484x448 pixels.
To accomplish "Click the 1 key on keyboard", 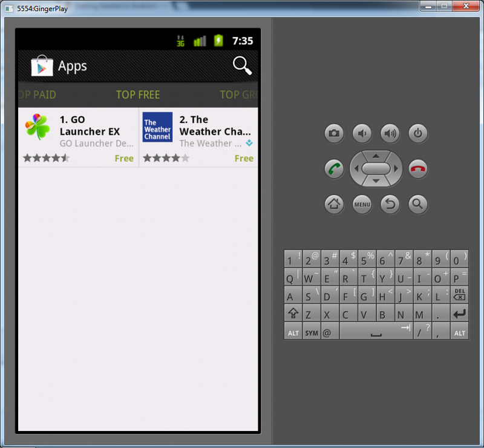I will pyautogui.click(x=293, y=259).
